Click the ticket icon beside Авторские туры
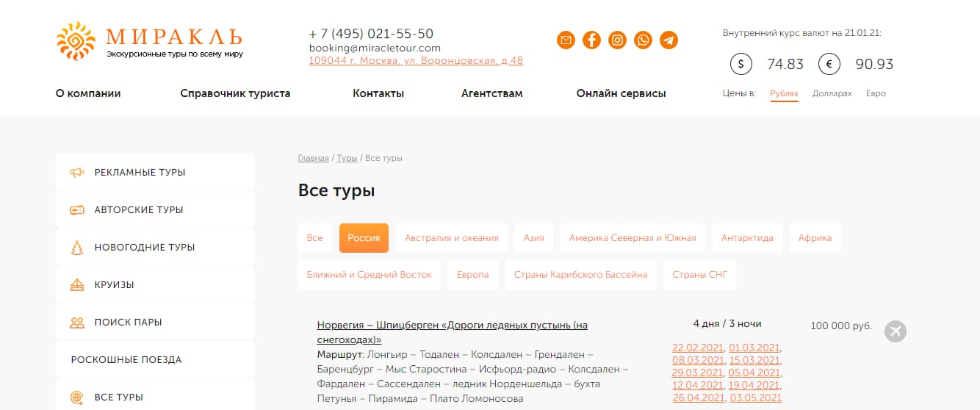980x410 pixels. 77,210
